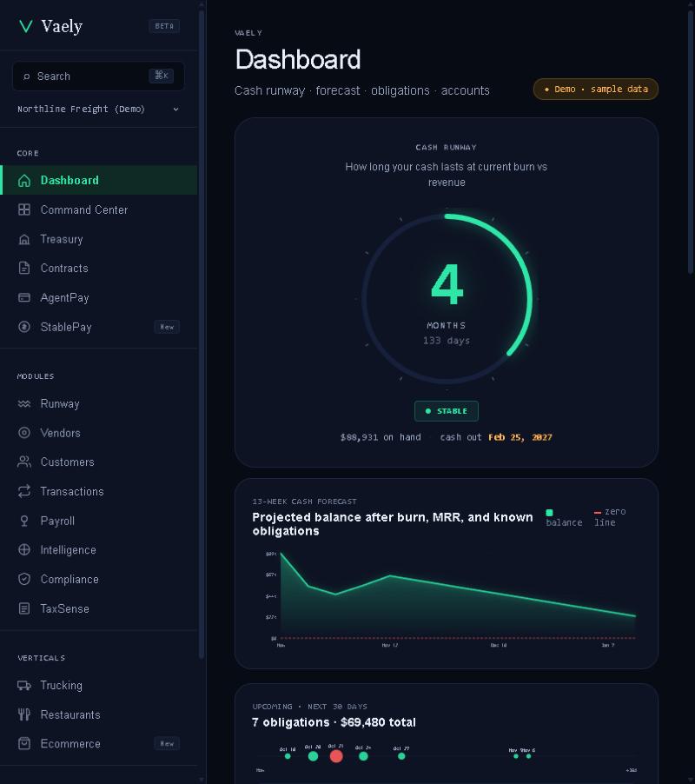695x784 pixels.
Task: Click the 'Feb 25, 2027' cash out date
Action: pos(520,437)
